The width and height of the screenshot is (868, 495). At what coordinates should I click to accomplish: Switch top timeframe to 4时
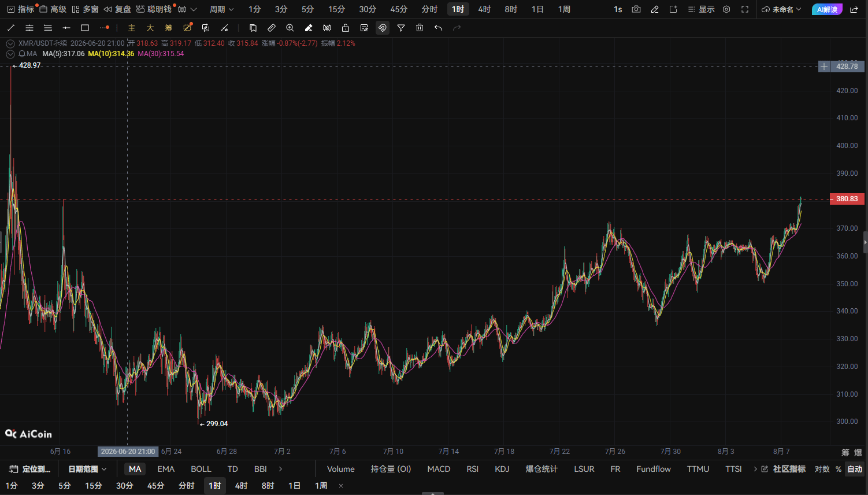(x=484, y=9)
